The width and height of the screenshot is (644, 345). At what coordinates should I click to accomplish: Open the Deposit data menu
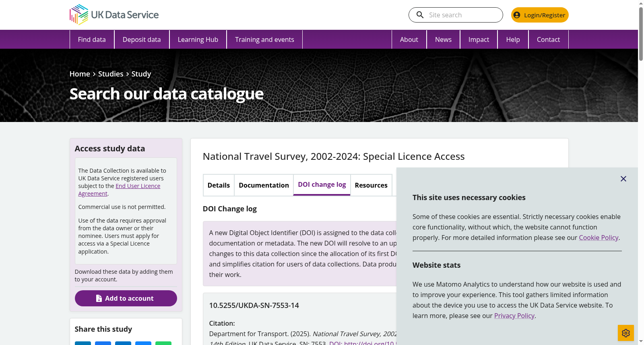pyautogui.click(x=142, y=39)
